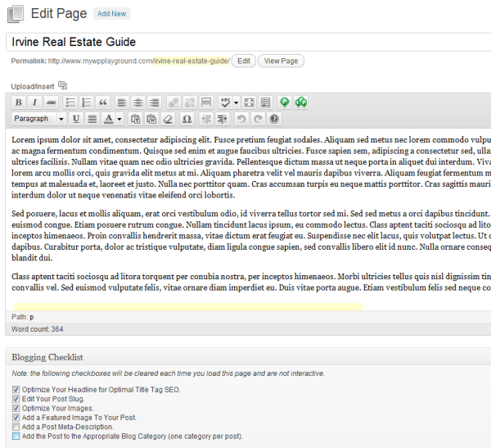Click the Word count: 364 status text
The width and height of the screenshot is (491, 448).
click(38, 329)
